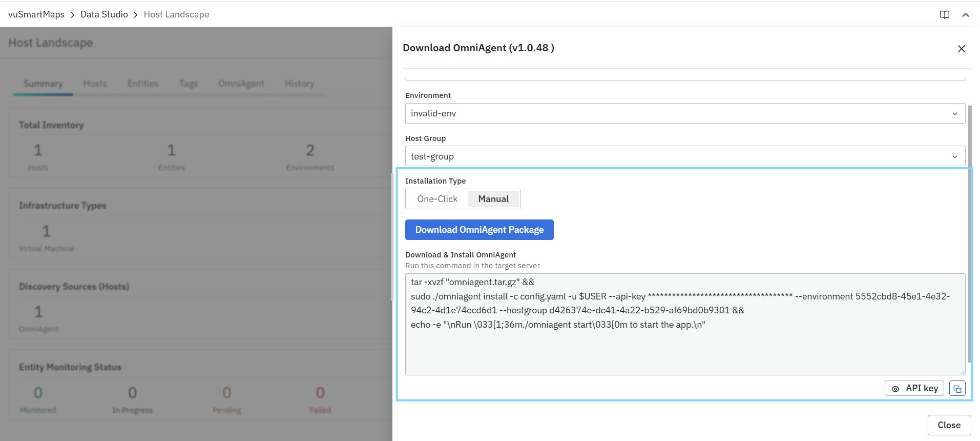
Task: Select Manual installation type
Action: (494, 199)
